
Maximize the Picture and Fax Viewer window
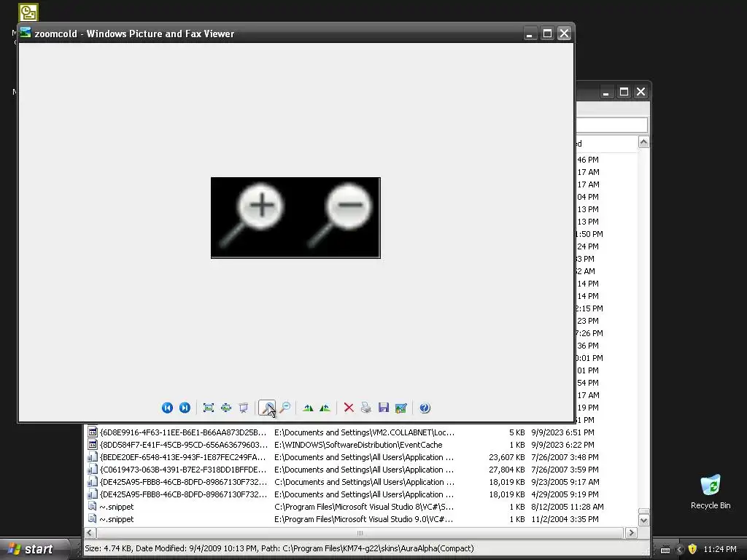(x=547, y=34)
